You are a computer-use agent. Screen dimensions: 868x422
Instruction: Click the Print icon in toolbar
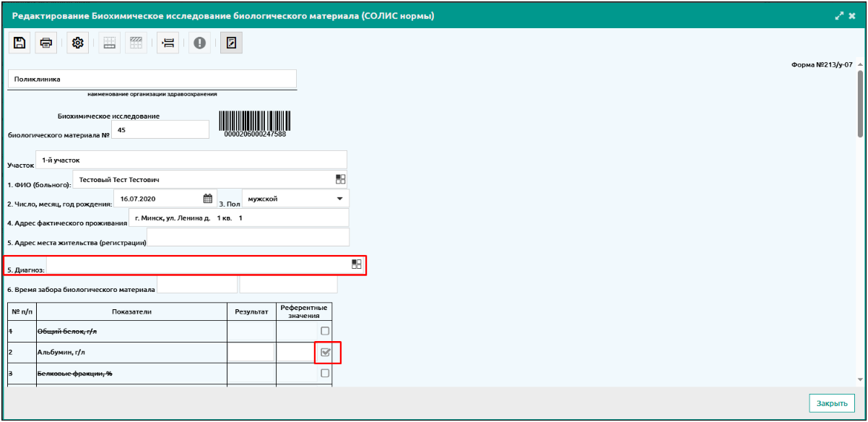point(46,43)
